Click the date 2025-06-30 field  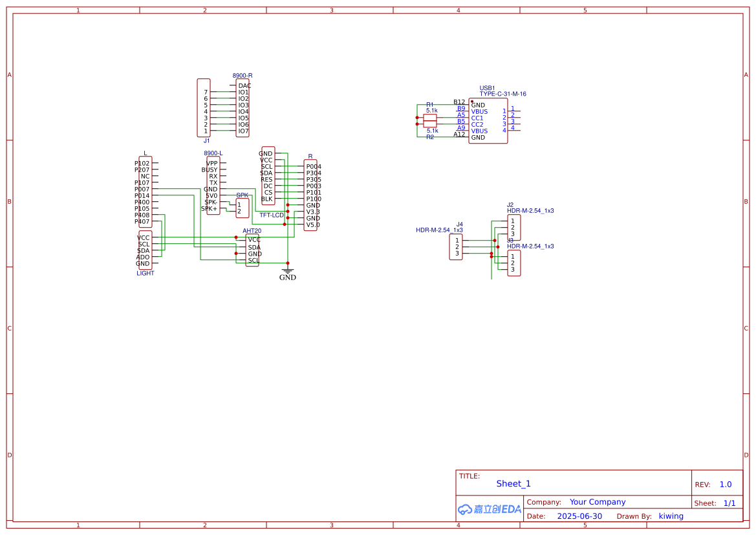pos(579,516)
